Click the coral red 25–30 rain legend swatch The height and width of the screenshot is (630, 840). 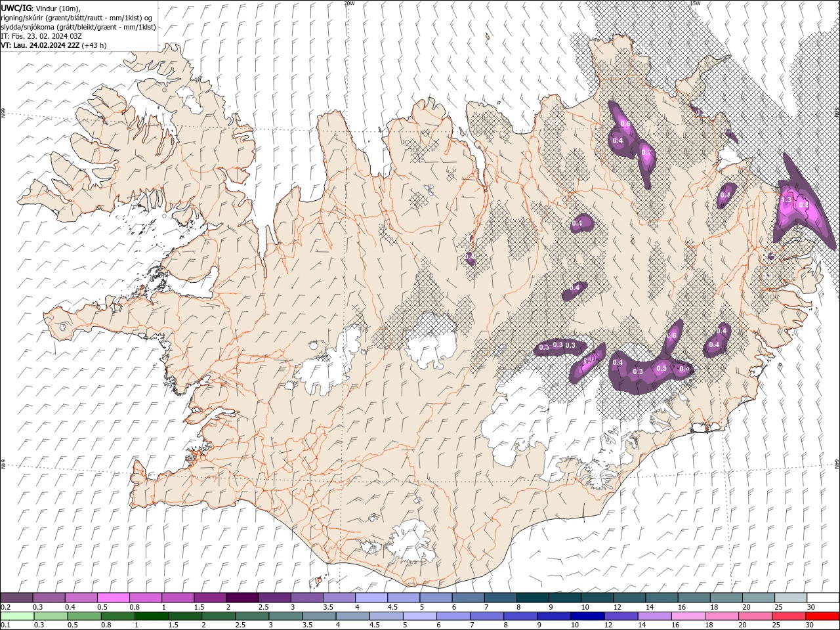[x=789, y=616]
